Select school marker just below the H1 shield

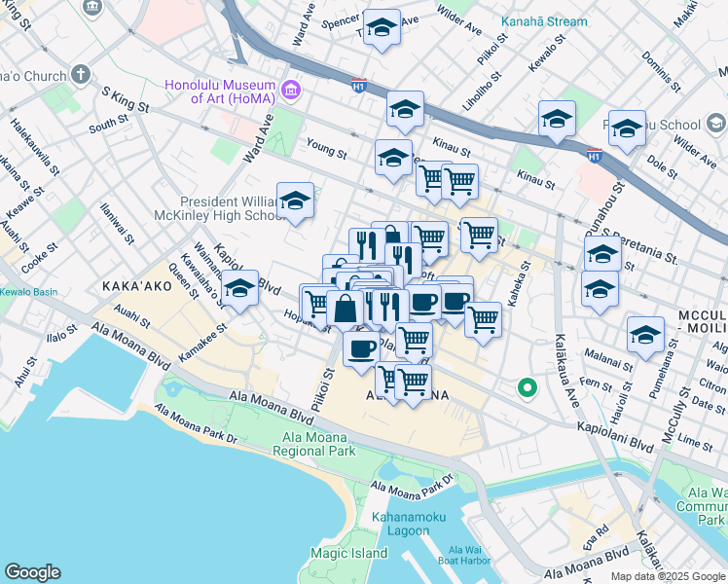tap(405, 111)
